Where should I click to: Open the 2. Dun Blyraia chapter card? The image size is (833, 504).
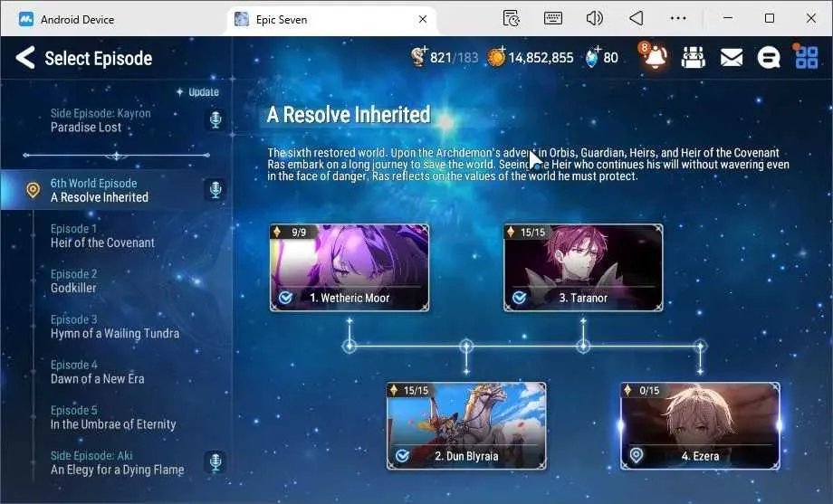point(466,426)
